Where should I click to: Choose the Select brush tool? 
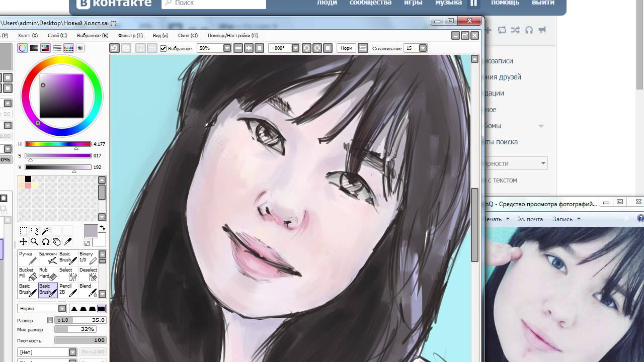(68, 274)
